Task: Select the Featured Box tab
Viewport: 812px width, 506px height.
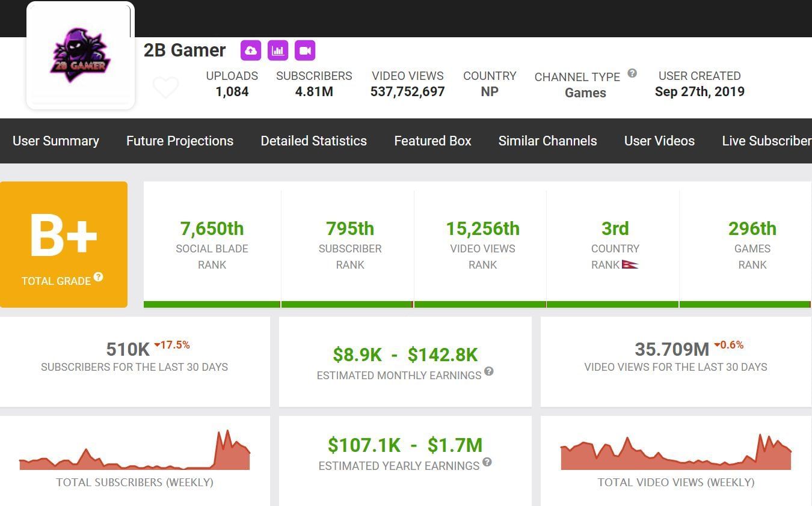Action: (432, 141)
